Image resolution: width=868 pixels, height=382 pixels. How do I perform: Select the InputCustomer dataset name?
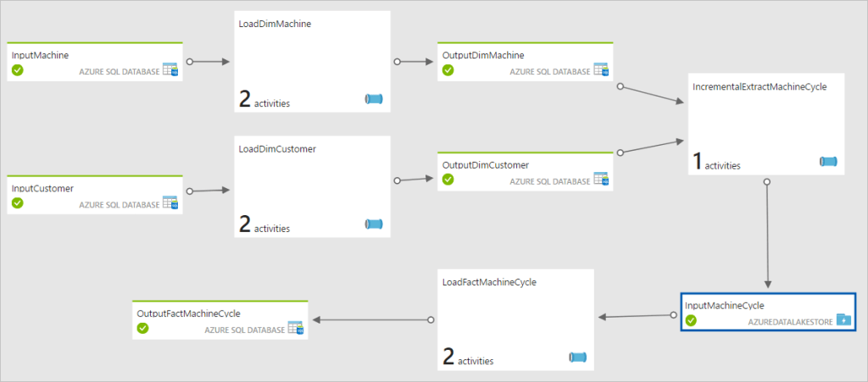[38, 188]
